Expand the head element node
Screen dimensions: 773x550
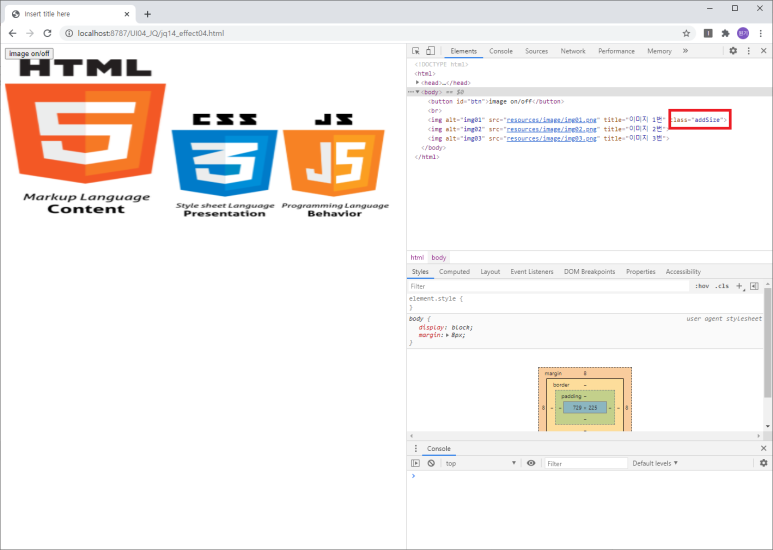point(418,82)
